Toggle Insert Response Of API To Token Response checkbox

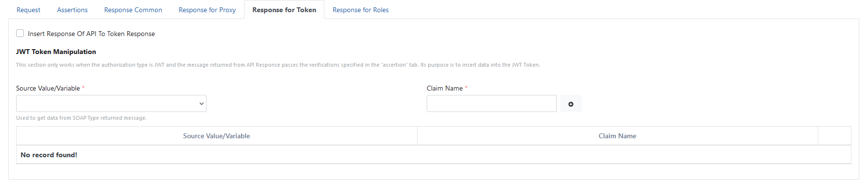(20, 33)
